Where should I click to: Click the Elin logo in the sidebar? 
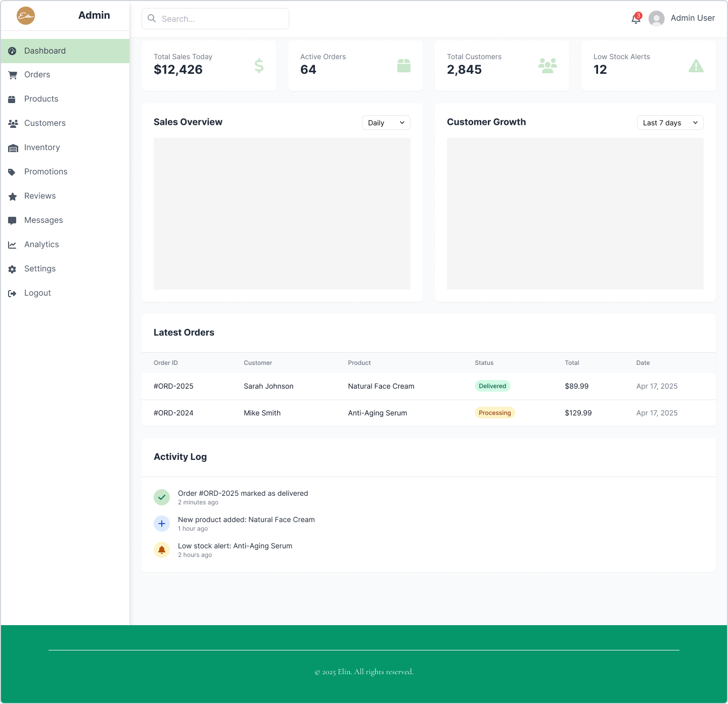click(26, 16)
